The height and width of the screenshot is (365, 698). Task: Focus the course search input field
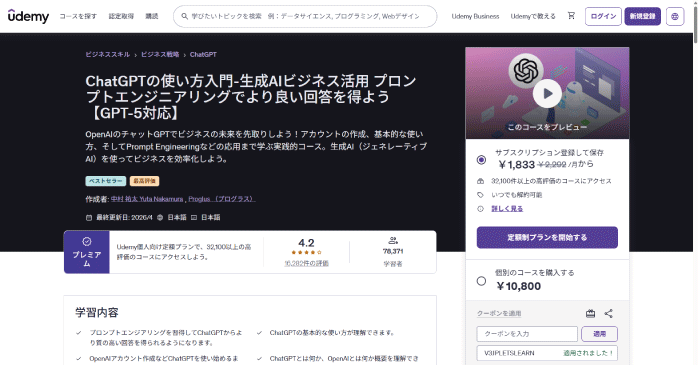(305, 16)
